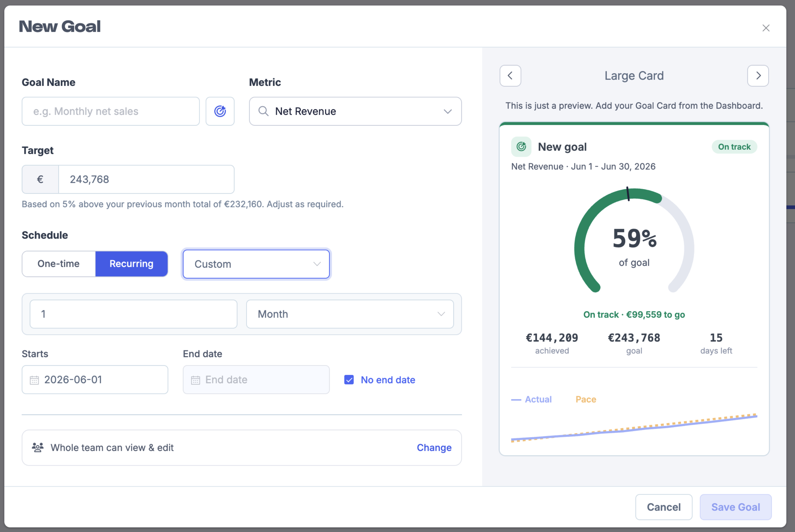795x532 pixels.
Task: Click the team people icon in sharing row
Action: pos(38,447)
